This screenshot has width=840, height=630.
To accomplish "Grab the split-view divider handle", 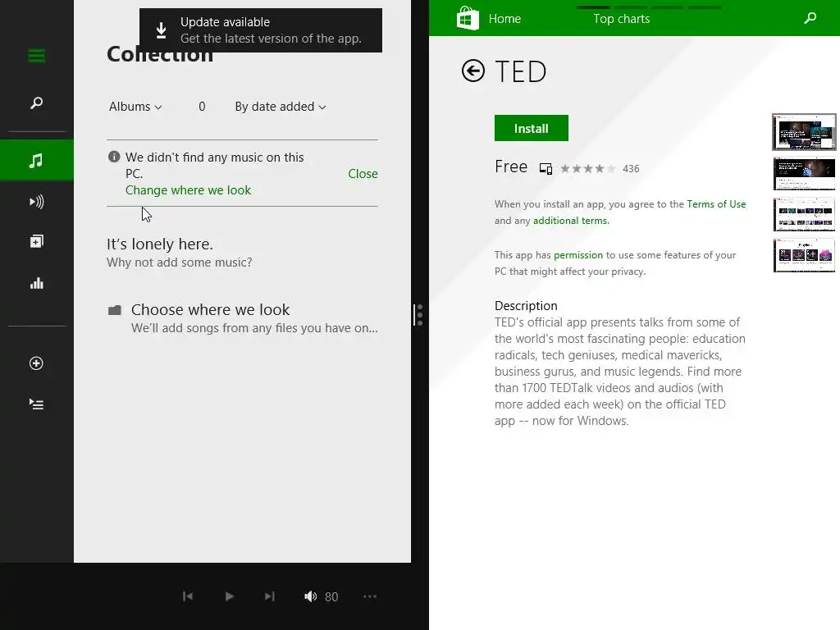I will tap(418, 315).
